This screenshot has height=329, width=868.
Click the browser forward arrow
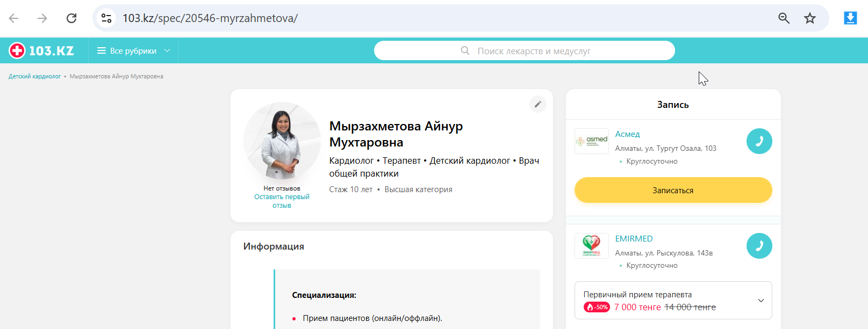(x=42, y=18)
